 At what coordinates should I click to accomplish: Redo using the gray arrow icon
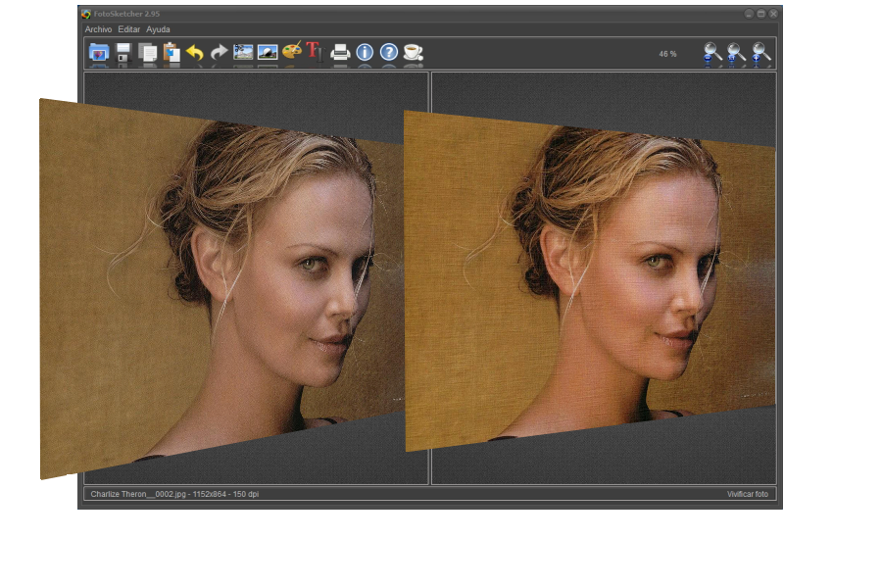(220, 54)
